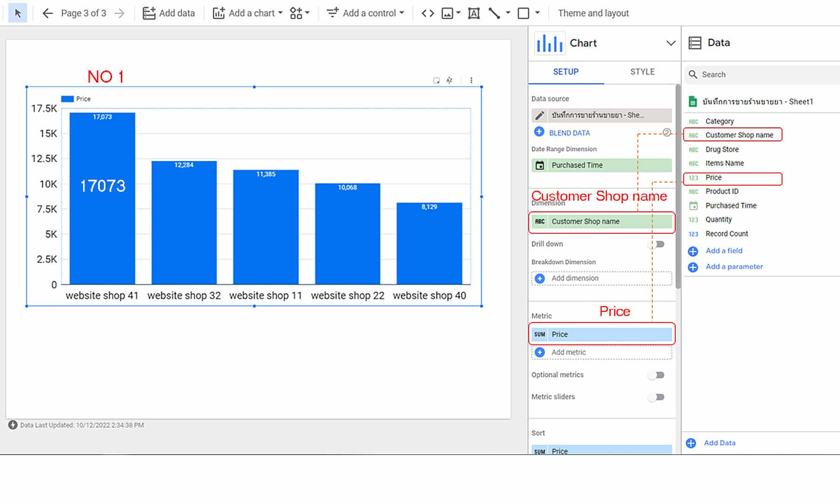Insert an image using the image icon

point(447,13)
